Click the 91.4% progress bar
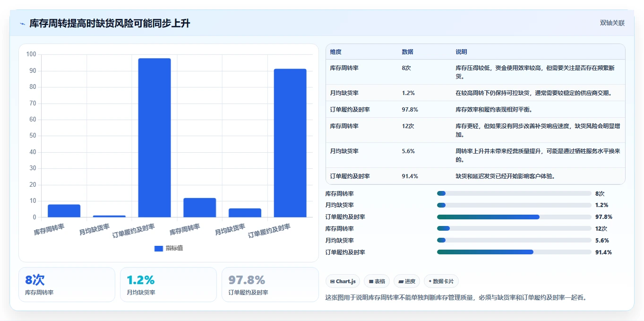The height and width of the screenshot is (321, 644). point(514,252)
